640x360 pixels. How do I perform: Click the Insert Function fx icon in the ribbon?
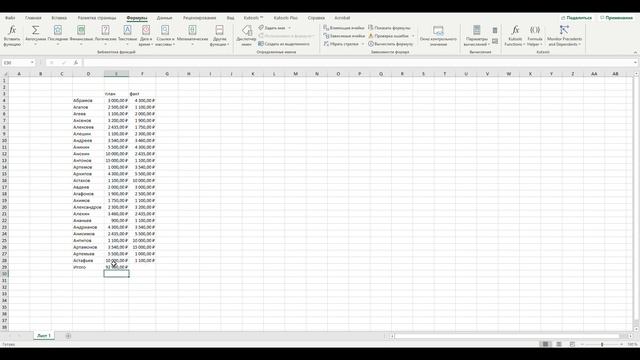pyautogui.click(x=12, y=30)
